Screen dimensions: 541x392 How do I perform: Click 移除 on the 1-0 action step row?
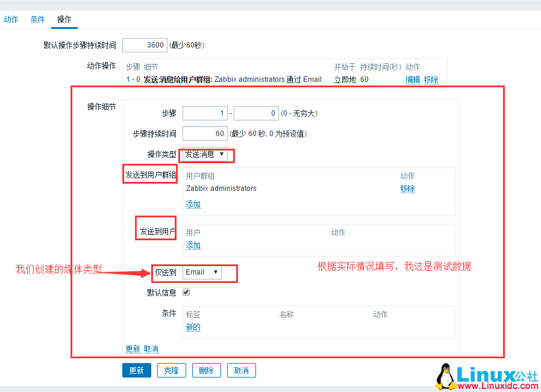(432, 79)
